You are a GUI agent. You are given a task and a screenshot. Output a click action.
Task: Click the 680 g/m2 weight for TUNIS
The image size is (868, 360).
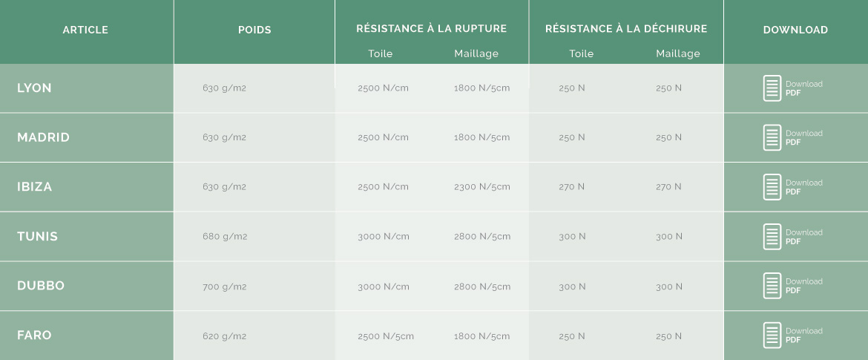coord(225,237)
